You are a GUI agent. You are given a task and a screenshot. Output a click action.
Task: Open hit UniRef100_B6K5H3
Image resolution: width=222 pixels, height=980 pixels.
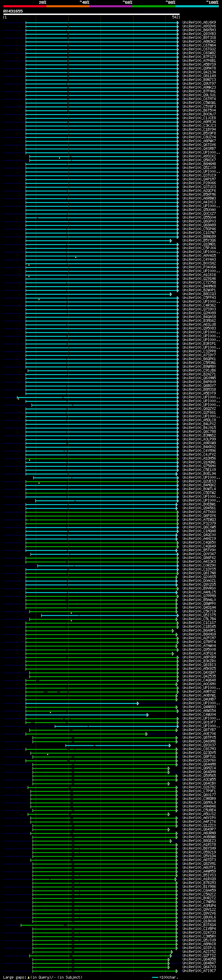pos(199,30)
